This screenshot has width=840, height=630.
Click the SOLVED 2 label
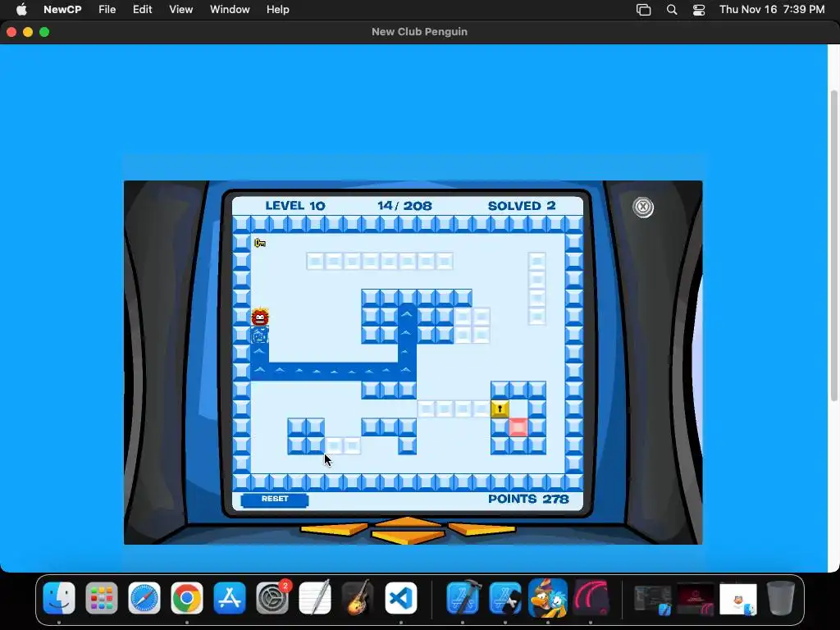click(522, 206)
